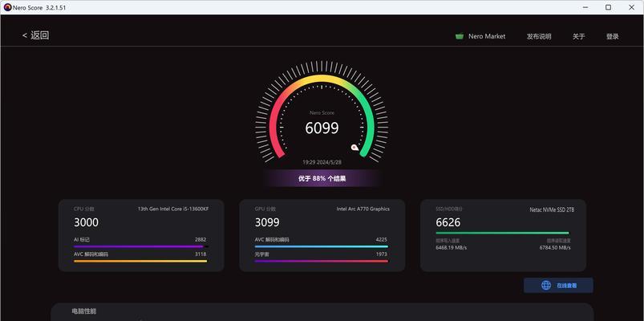Go back with the 返回 button
644x321 pixels.
(36, 35)
